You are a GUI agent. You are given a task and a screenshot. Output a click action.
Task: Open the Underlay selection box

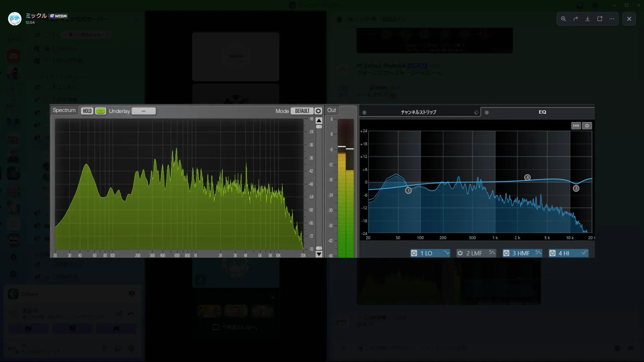coord(144,111)
